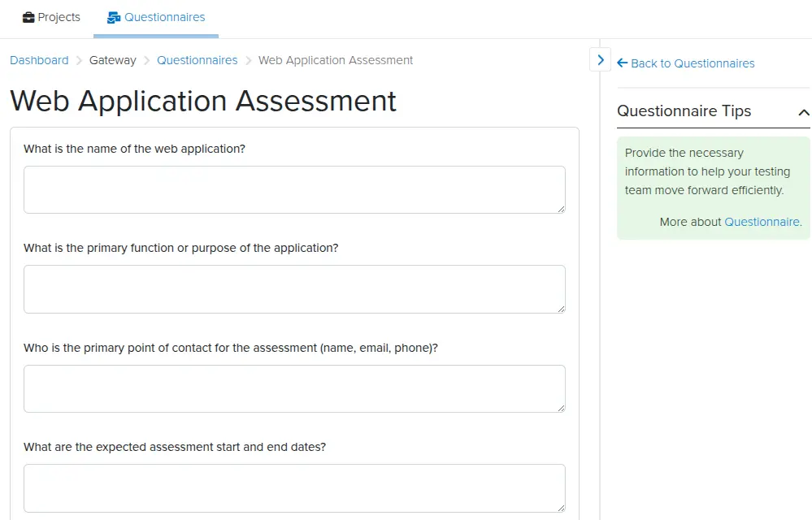Click the Projects briefcase icon
The image size is (812, 520).
[x=28, y=18]
